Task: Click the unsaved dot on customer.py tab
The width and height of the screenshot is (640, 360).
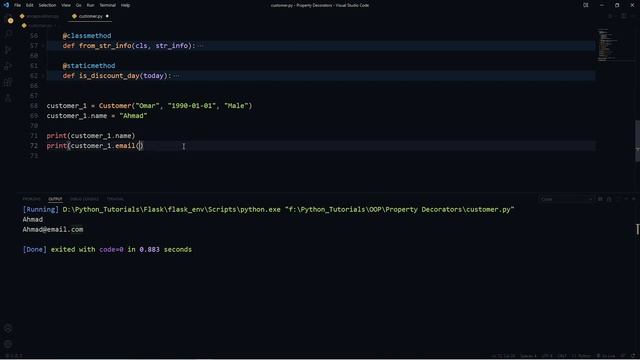Action: click(107, 16)
